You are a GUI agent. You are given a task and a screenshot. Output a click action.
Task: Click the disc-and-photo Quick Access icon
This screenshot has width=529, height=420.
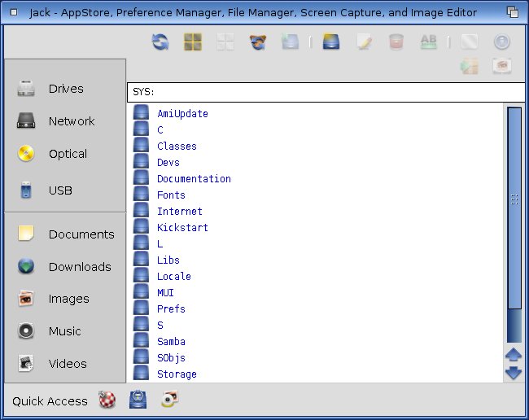click(170, 400)
